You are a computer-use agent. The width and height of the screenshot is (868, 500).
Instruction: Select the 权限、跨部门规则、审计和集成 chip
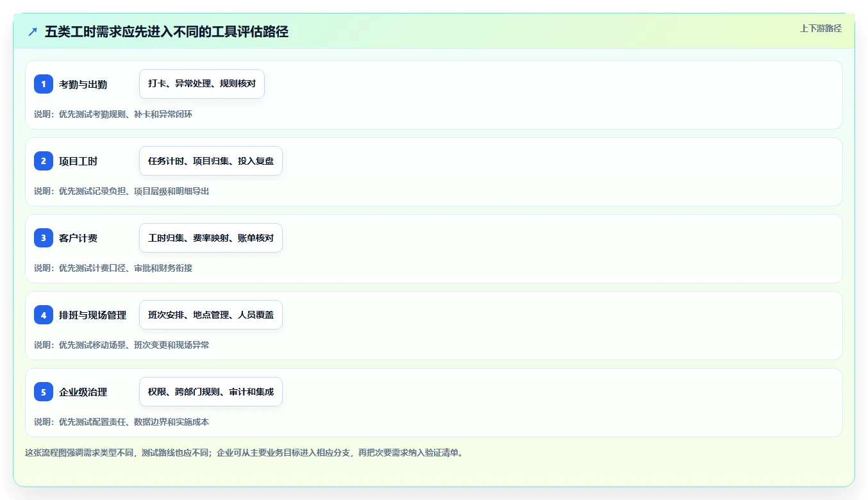tap(211, 392)
